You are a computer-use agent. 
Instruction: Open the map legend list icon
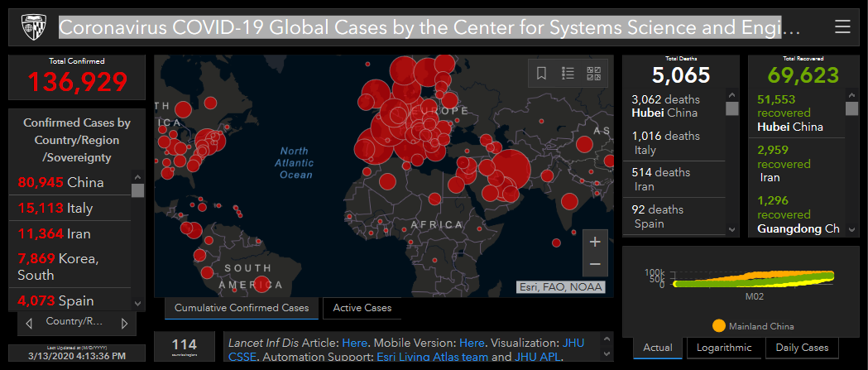click(x=568, y=73)
